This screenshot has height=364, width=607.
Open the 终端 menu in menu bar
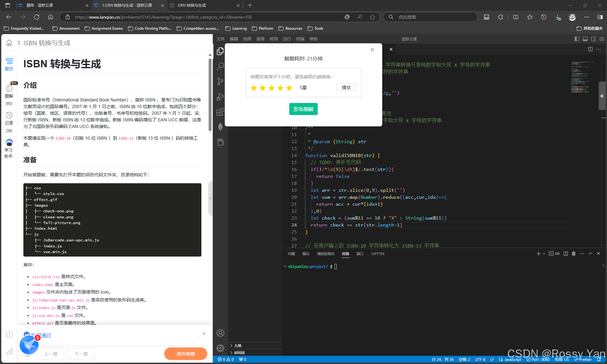point(300,39)
